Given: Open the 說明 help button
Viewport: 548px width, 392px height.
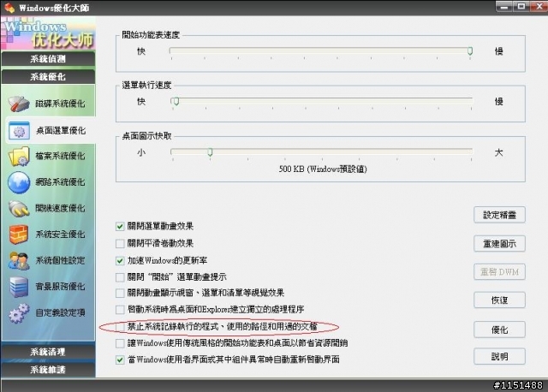Looking at the screenshot, I should point(499,356).
